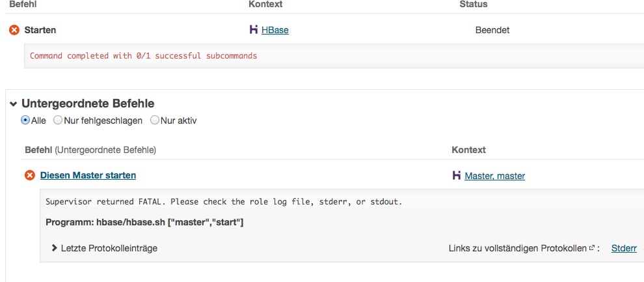This screenshot has height=282, width=644.
Task: Click the HBase icon next to Master, master
Action: [x=457, y=175]
